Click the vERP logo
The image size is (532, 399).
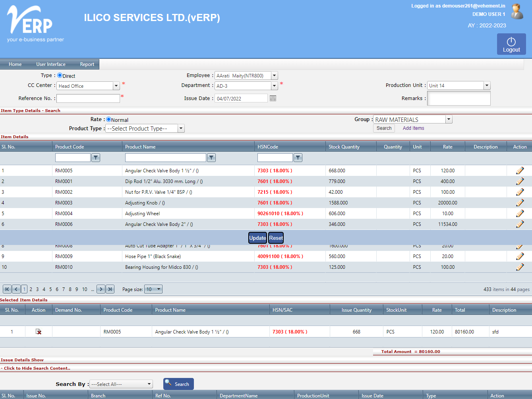click(35, 24)
